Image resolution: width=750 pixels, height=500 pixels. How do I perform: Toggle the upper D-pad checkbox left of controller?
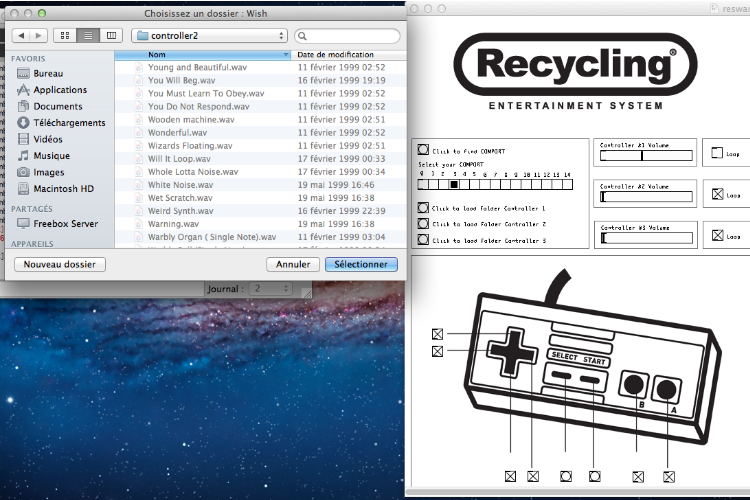click(x=437, y=334)
